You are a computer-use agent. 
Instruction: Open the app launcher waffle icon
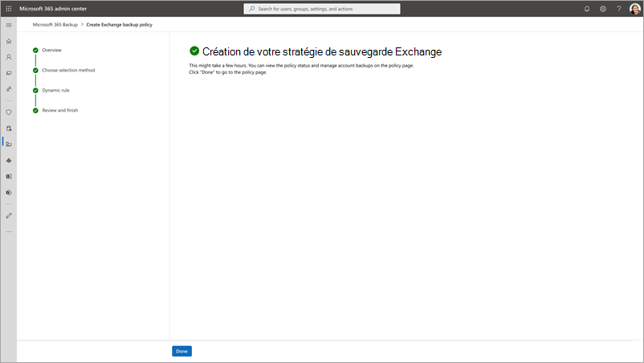tap(9, 9)
